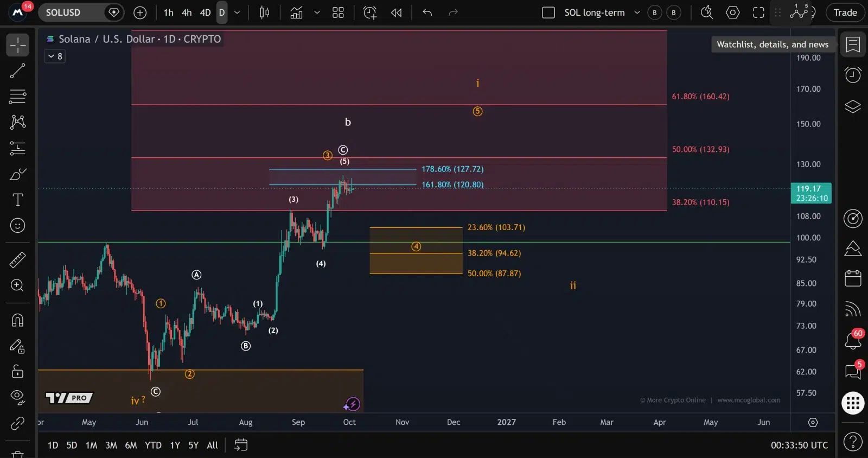
Task: Open the price scale settings gear
Action: 813,422
